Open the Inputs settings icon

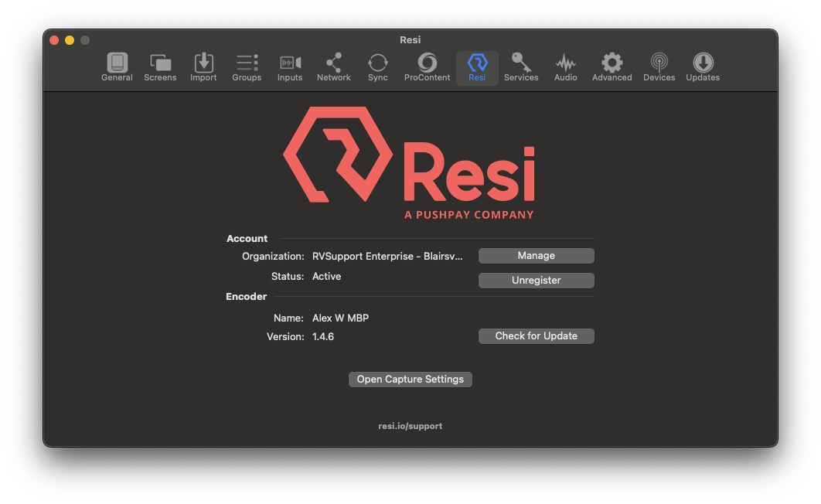(290, 67)
